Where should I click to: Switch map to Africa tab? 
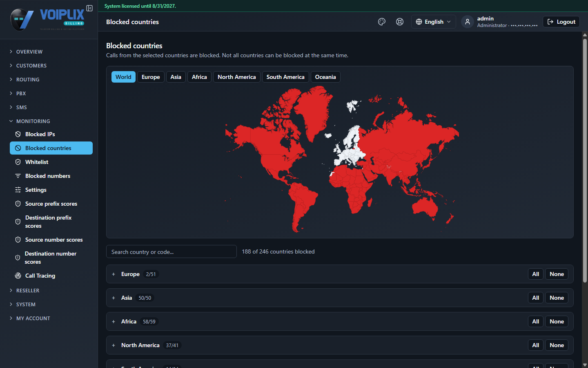(x=199, y=77)
